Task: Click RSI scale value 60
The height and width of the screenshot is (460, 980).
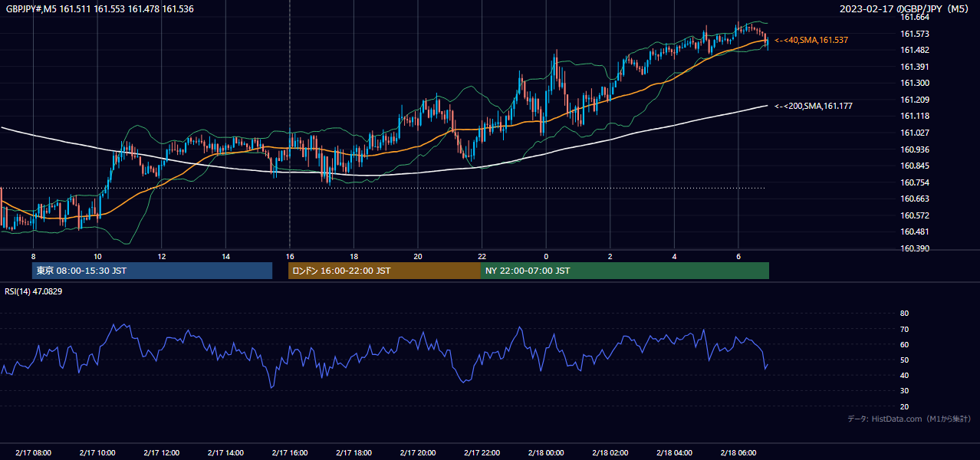Action: [x=905, y=344]
